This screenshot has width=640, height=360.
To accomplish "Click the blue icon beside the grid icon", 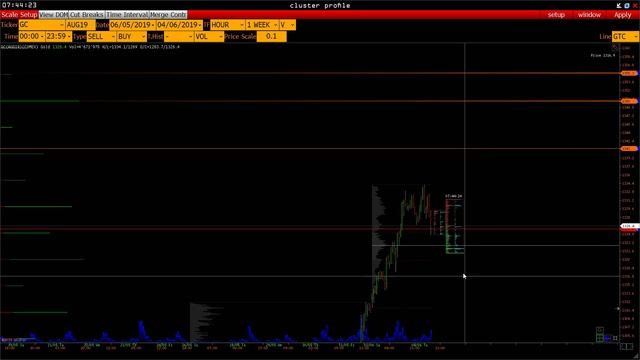I will click(x=608, y=338).
